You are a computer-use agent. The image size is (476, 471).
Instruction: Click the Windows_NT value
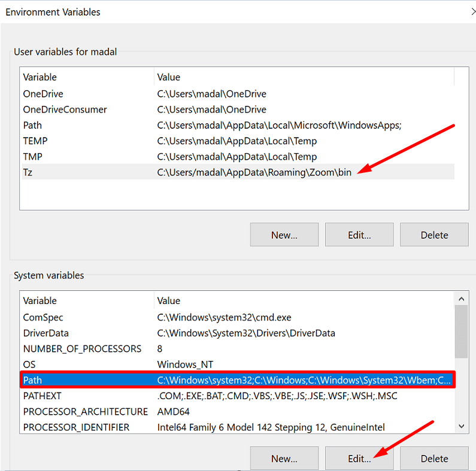tap(185, 364)
